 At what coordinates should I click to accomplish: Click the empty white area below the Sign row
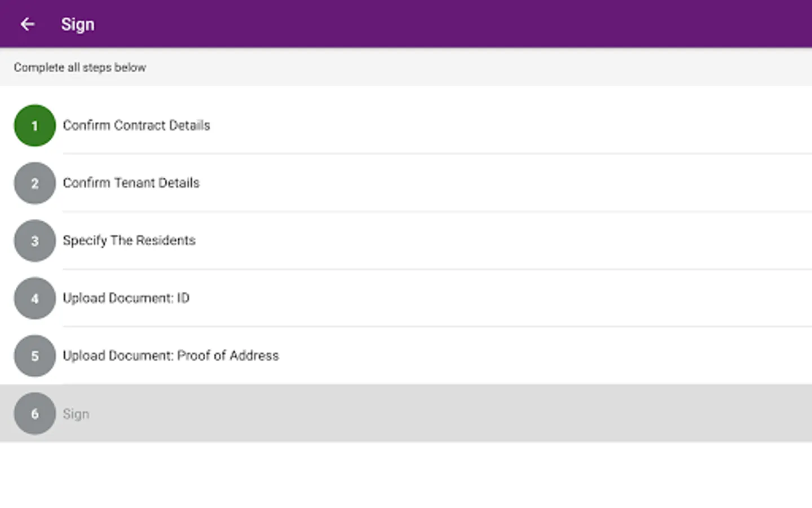pos(406,475)
